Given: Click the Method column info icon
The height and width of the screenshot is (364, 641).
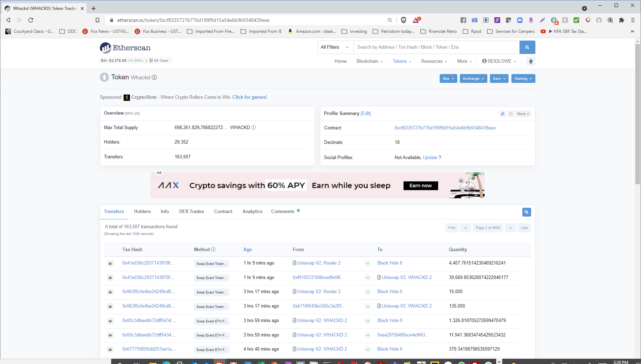Looking at the screenshot, I should pos(213,250).
